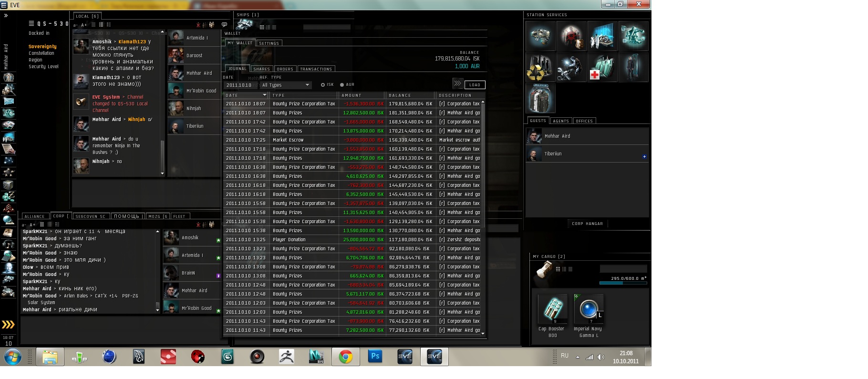Click the Market Escrow journal entry
The height and width of the screenshot is (379, 868).
point(351,140)
